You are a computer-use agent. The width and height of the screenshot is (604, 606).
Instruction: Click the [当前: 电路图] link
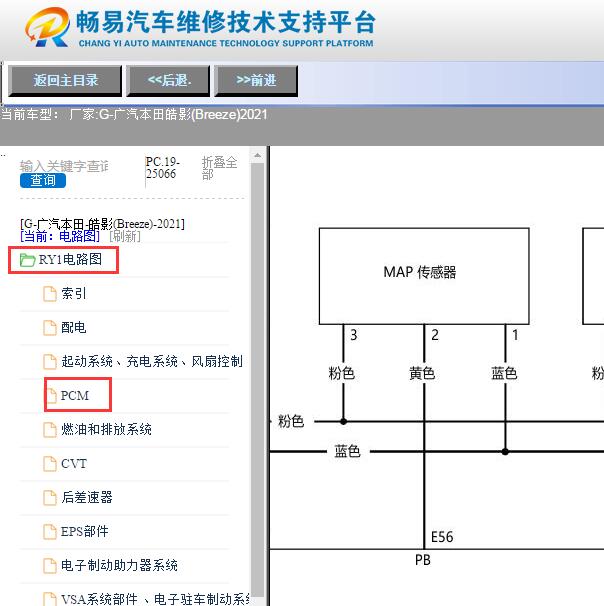click(x=60, y=236)
